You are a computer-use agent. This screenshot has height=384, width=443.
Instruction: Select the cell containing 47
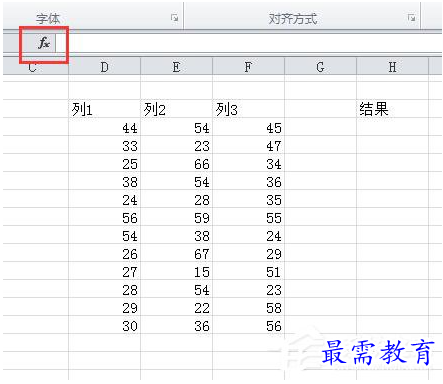point(249,145)
